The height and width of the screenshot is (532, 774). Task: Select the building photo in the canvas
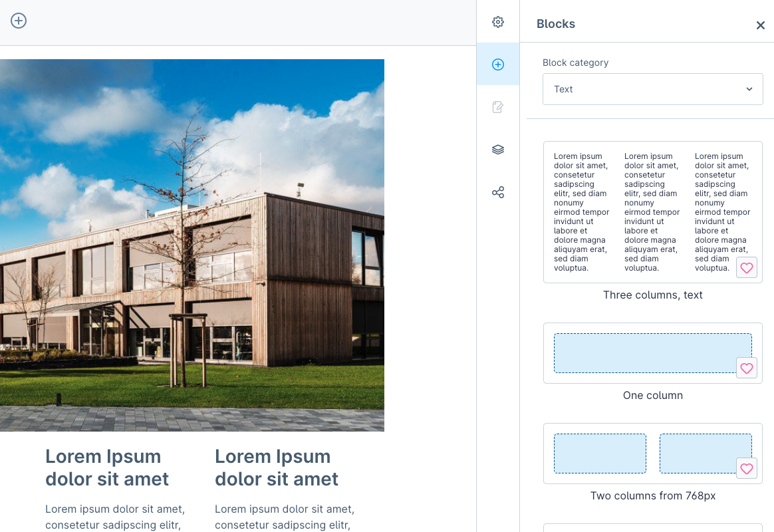point(192,245)
